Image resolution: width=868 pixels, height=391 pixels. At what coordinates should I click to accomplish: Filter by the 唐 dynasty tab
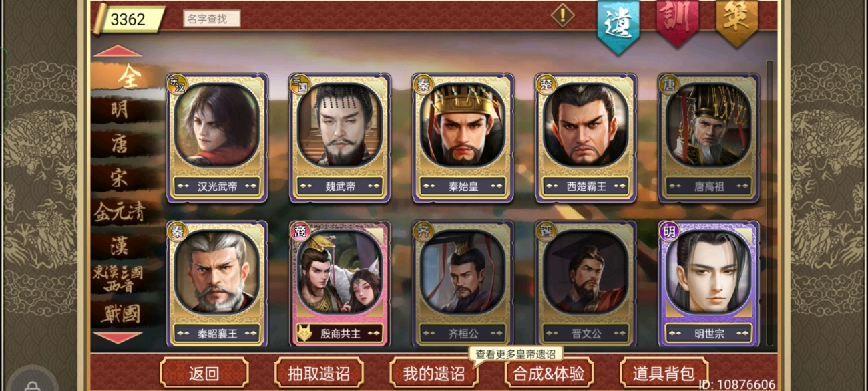click(120, 143)
